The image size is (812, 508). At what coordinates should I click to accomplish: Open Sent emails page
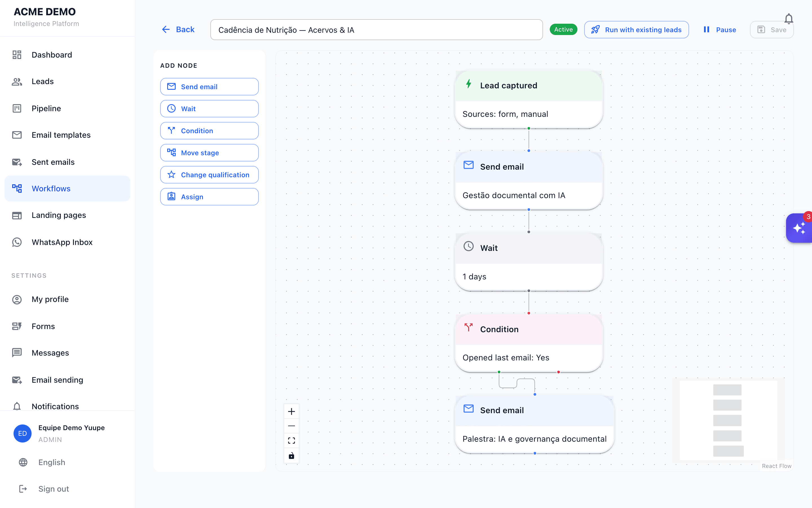(67, 162)
